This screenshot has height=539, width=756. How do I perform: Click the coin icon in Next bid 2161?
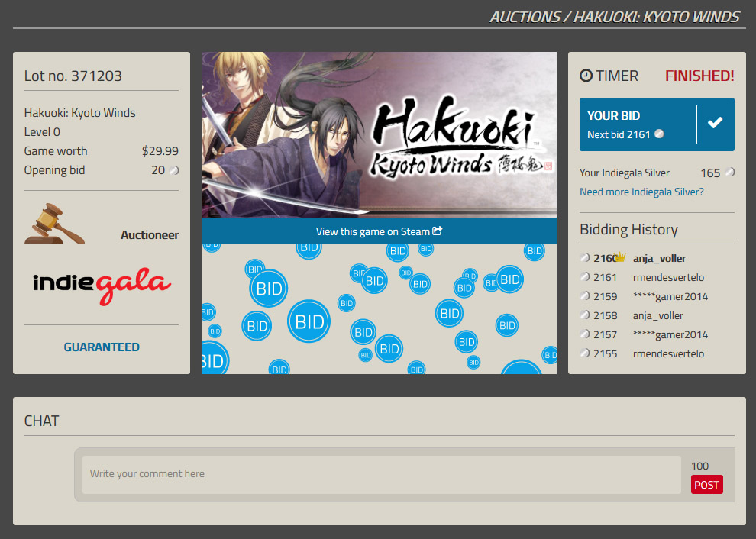click(659, 134)
